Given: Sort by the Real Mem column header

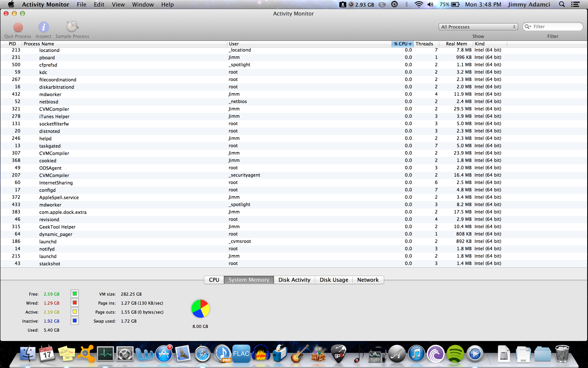Looking at the screenshot, I should tap(456, 44).
